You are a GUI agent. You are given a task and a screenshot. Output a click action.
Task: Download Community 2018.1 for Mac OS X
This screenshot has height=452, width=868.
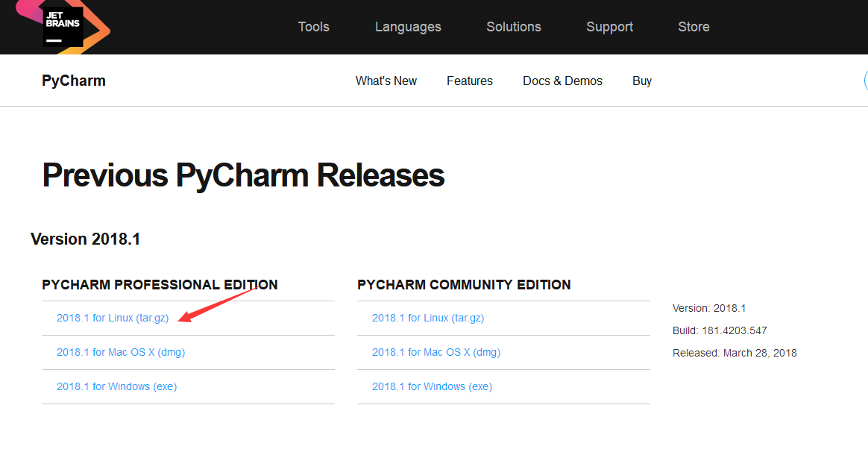(436, 352)
